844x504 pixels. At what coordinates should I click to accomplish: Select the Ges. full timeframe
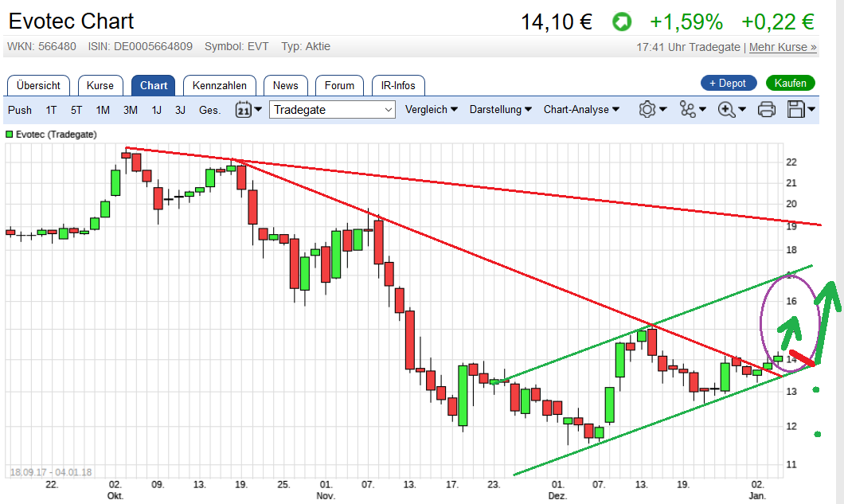tap(210, 110)
